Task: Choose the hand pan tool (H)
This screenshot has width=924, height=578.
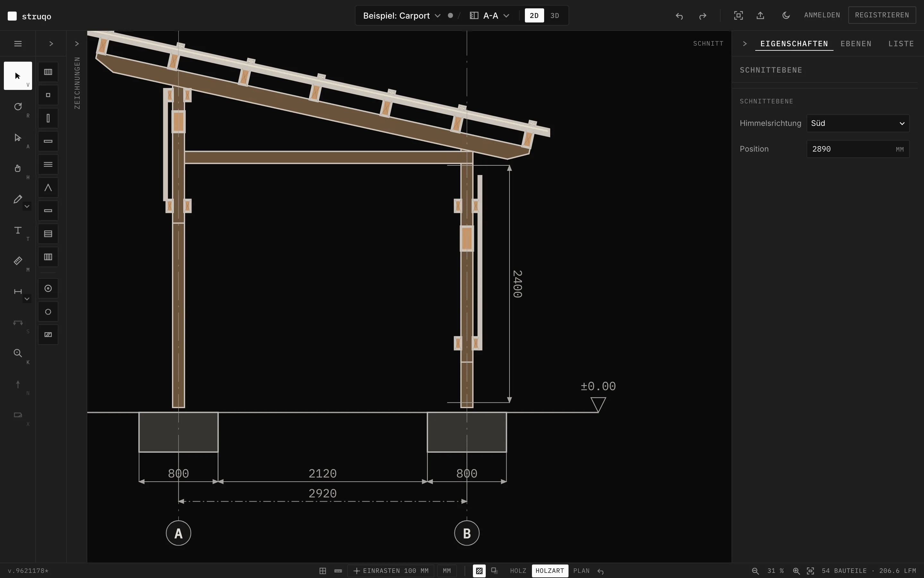Action: coord(18,168)
